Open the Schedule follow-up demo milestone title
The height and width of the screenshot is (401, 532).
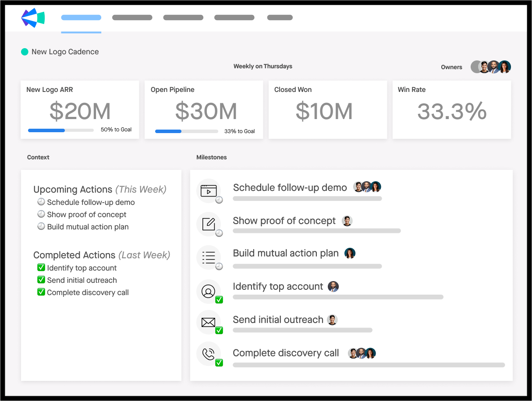pyautogui.click(x=290, y=188)
